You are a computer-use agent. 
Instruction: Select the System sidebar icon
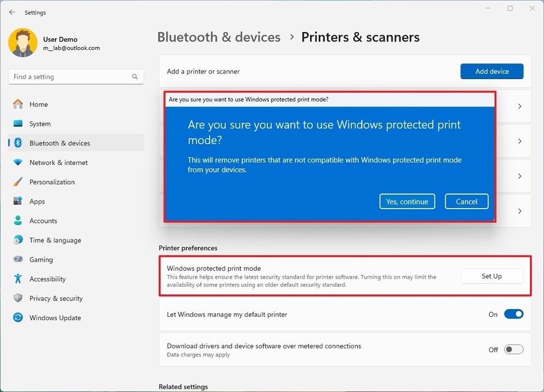[x=19, y=123]
